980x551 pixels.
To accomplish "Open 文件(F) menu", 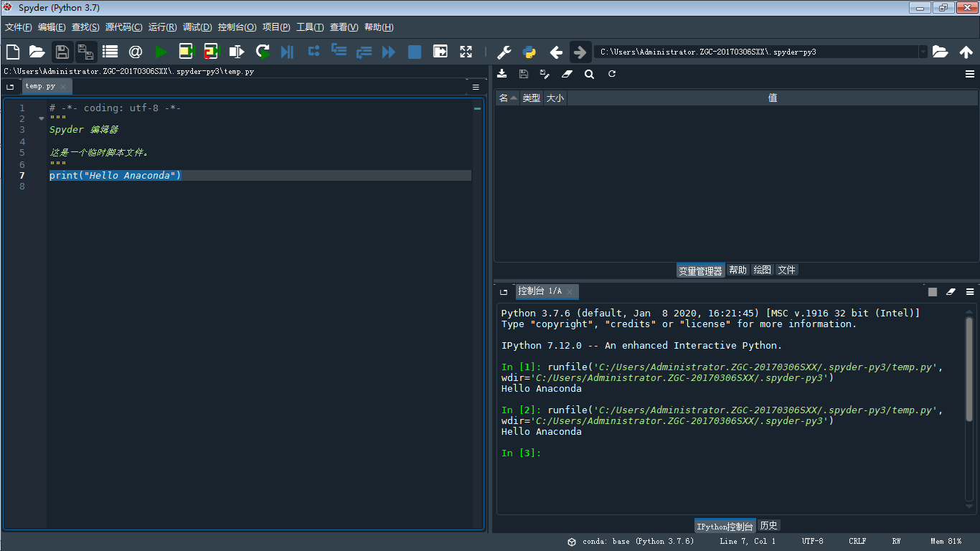I will click(x=19, y=27).
